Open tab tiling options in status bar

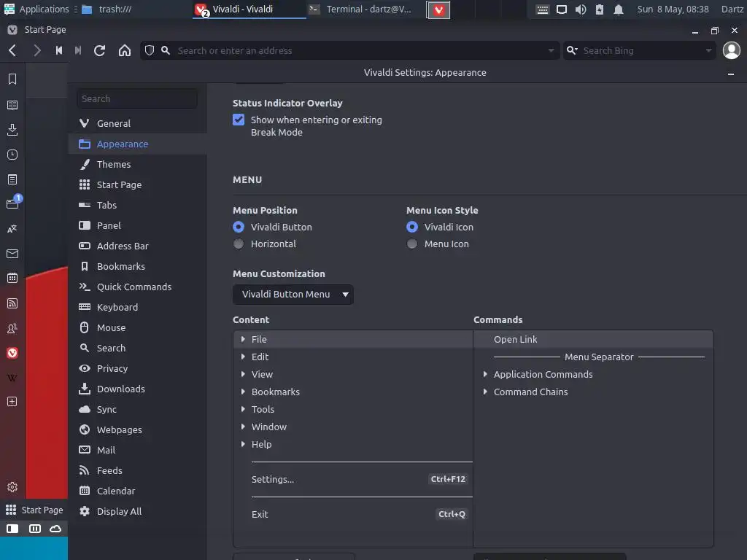[x=35, y=529]
